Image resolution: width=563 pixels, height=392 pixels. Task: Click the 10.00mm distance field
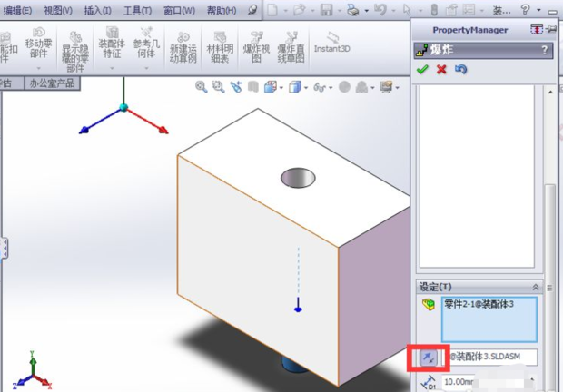point(485,382)
